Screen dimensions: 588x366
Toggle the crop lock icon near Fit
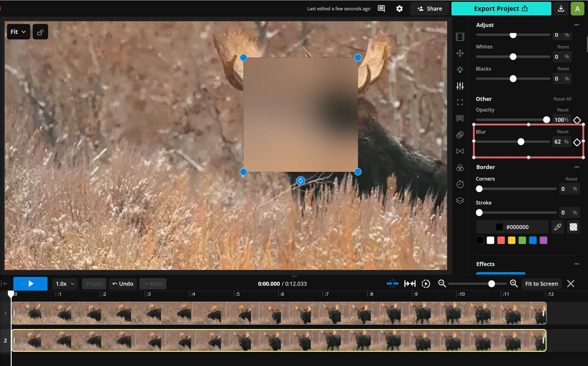[x=40, y=32]
